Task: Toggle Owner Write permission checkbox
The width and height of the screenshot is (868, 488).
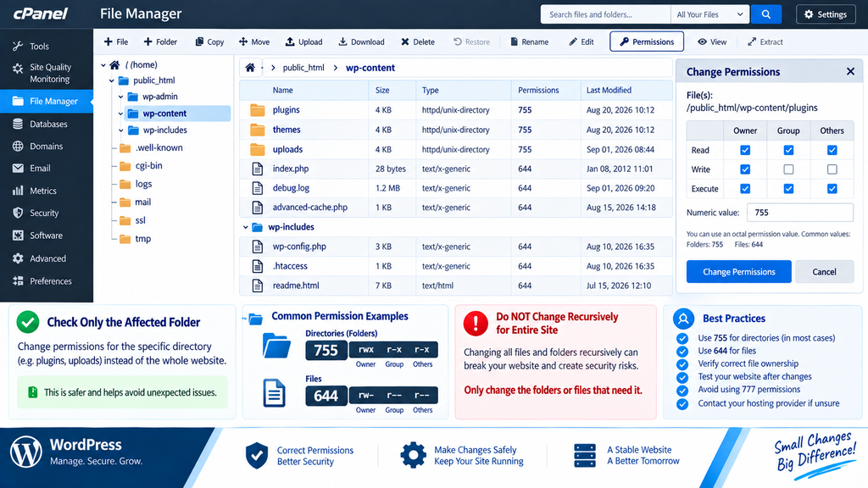Action: 745,169
